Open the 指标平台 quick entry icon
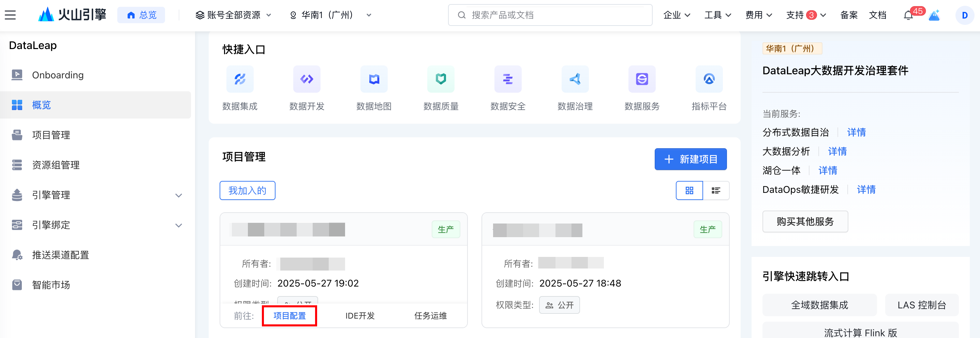The image size is (980, 338). 709,79
